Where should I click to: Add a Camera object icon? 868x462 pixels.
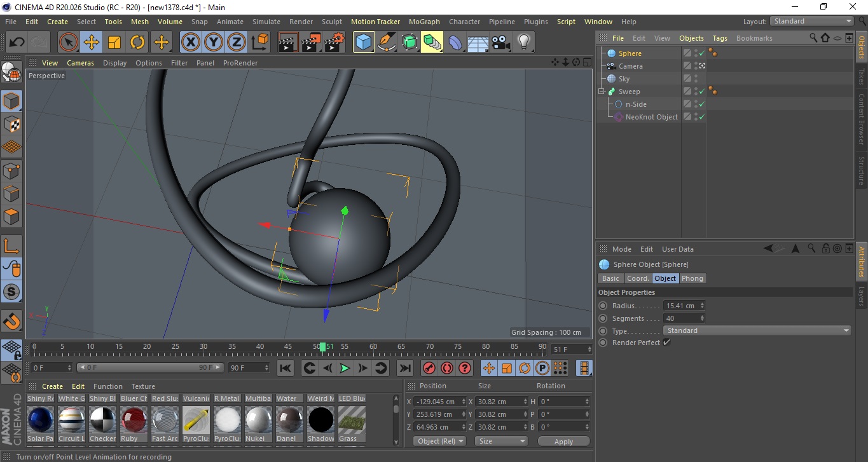coord(501,43)
